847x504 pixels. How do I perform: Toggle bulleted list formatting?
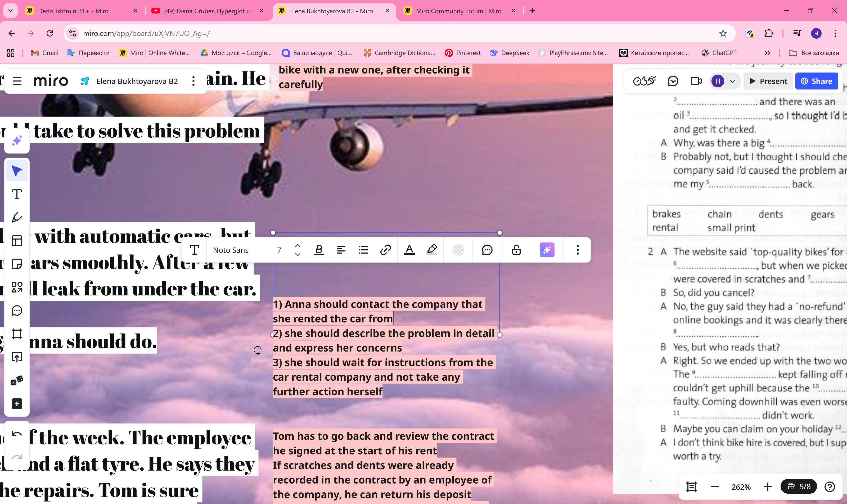[363, 250]
